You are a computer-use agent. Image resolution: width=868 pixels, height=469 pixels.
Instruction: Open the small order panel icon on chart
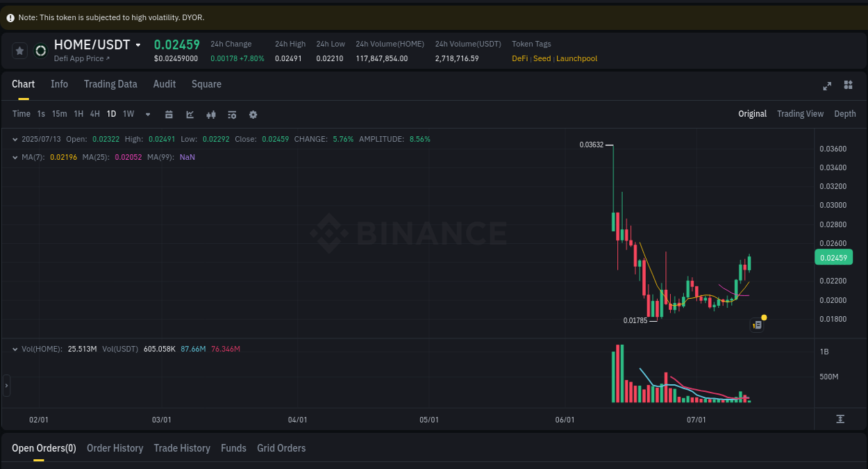(757, 324)
